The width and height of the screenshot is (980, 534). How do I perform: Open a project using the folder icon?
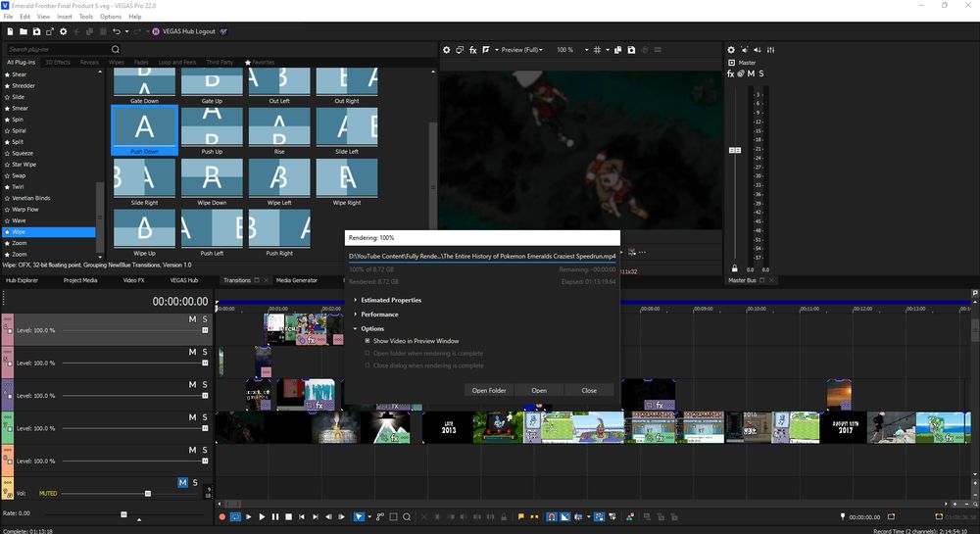24,31
